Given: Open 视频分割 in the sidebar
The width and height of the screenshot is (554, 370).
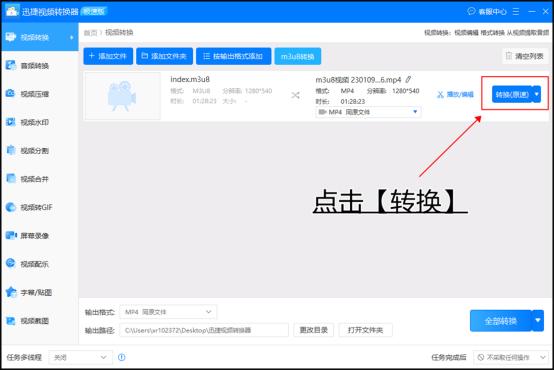Looking at the screenshot, I should click(x=40, y=151).
